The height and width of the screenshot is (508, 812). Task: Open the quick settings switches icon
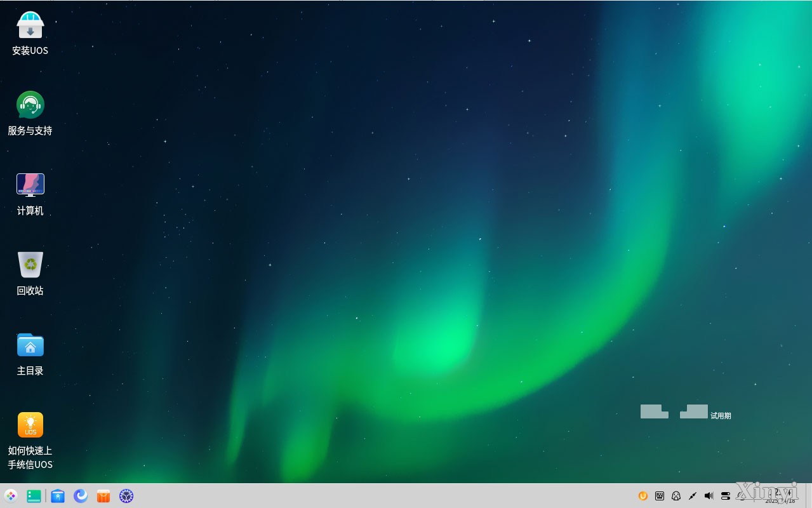726,496
